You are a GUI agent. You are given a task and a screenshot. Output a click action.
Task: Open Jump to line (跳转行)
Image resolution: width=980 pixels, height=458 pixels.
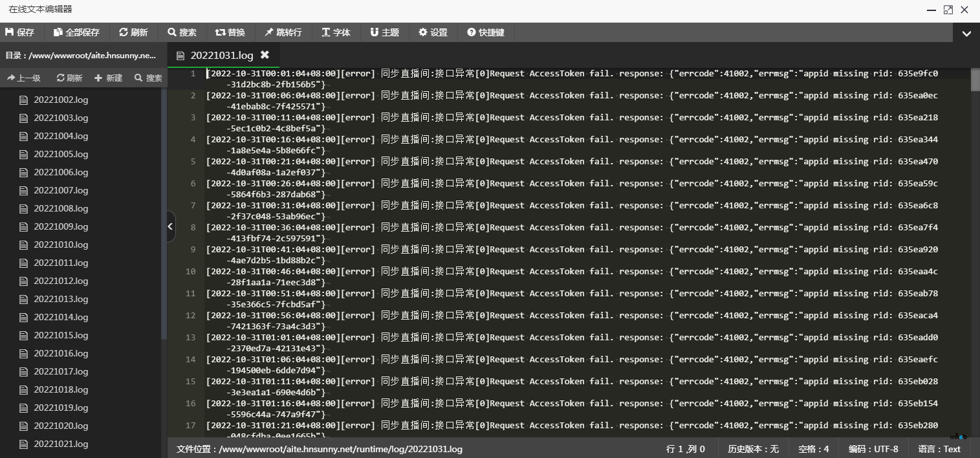coord(283,32)
